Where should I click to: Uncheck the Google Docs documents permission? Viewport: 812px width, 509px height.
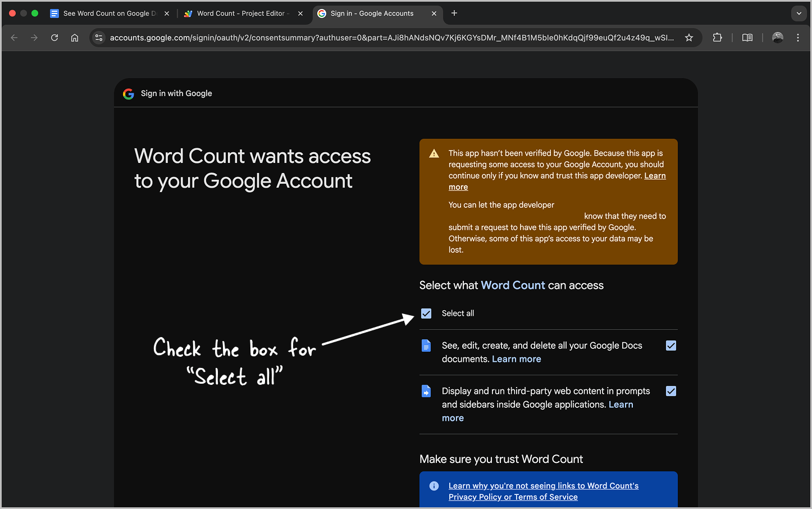tap(670, 346)
